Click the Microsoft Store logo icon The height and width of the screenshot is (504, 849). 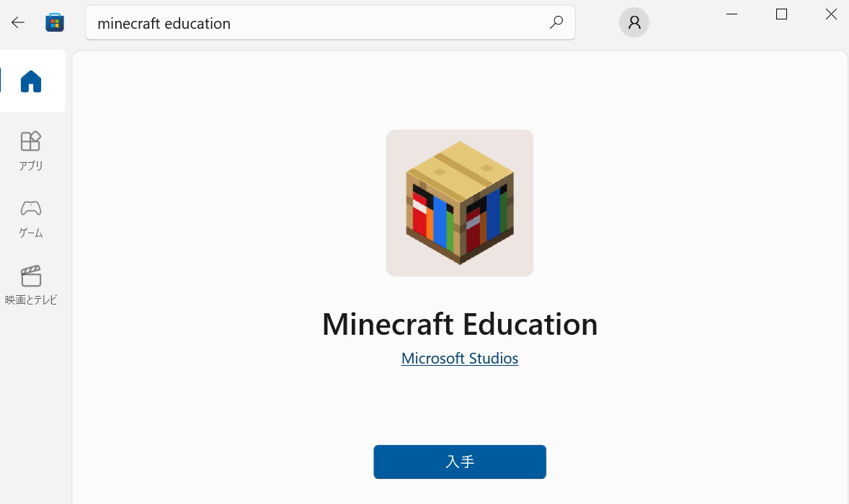(55, 22)
